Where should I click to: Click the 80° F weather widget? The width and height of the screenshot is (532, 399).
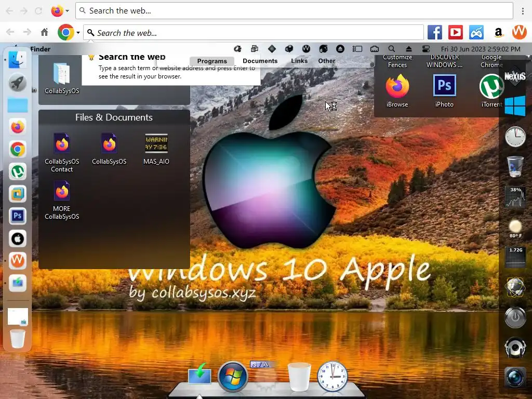coord(515,229)
